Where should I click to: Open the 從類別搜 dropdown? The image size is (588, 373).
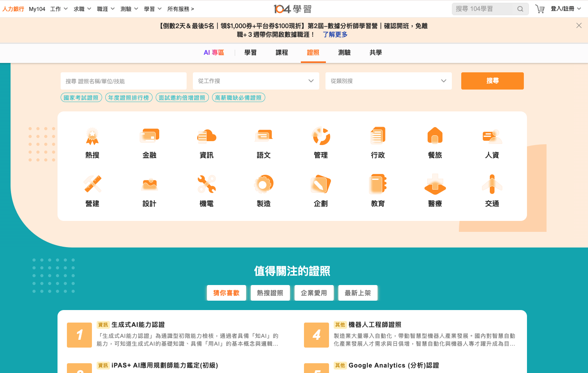pyautogui.click(x=388, y=81)
